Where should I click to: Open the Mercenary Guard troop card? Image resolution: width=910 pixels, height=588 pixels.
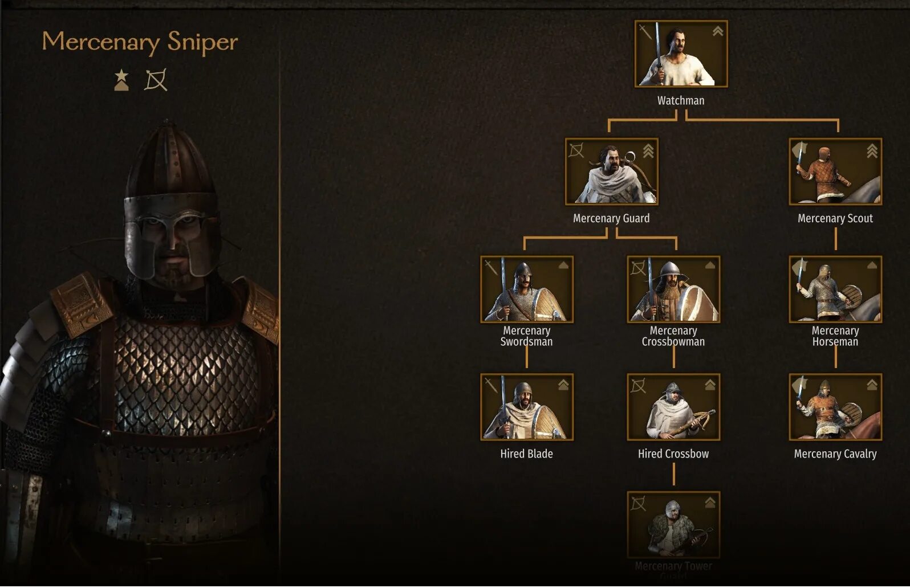(611, 171)
